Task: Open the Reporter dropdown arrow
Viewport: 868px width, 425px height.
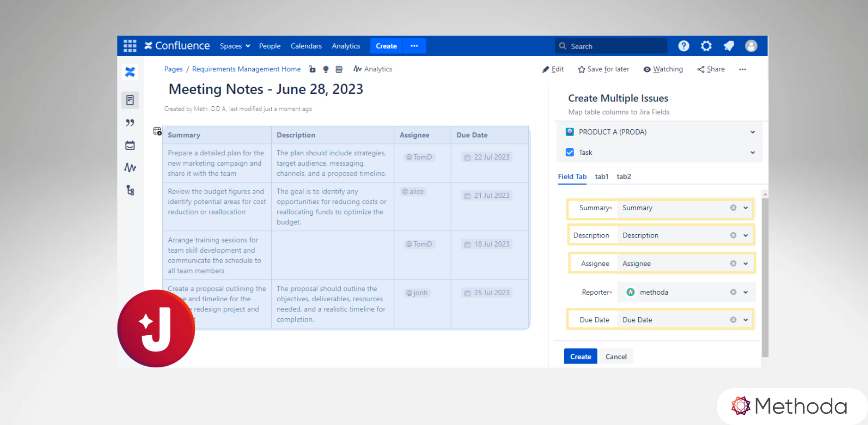Action: point(746,292)
